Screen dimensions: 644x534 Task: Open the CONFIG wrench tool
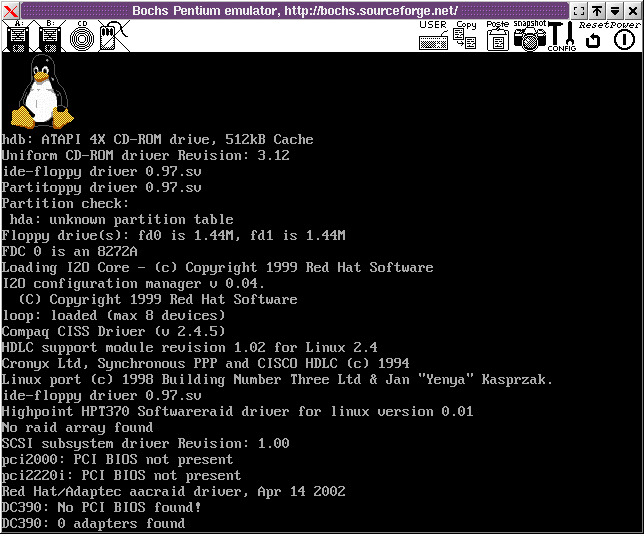[x=561, y=37]
